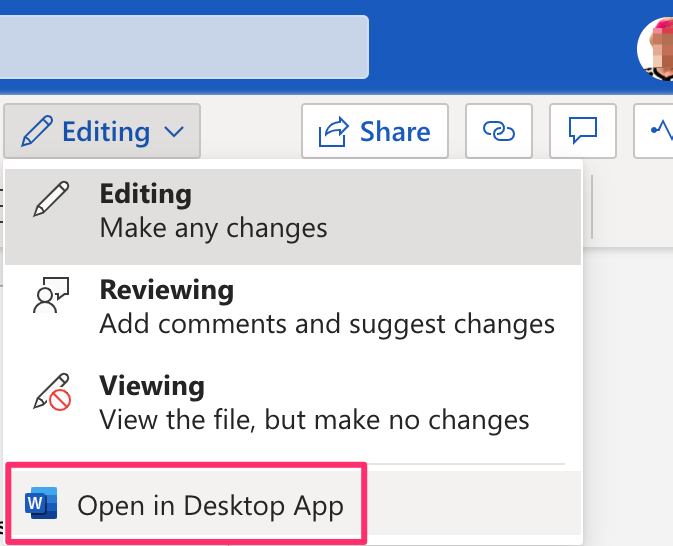The image size is (673, 546).
Task: Click the 'Make any changes' description
Action: tap(213, 228)
